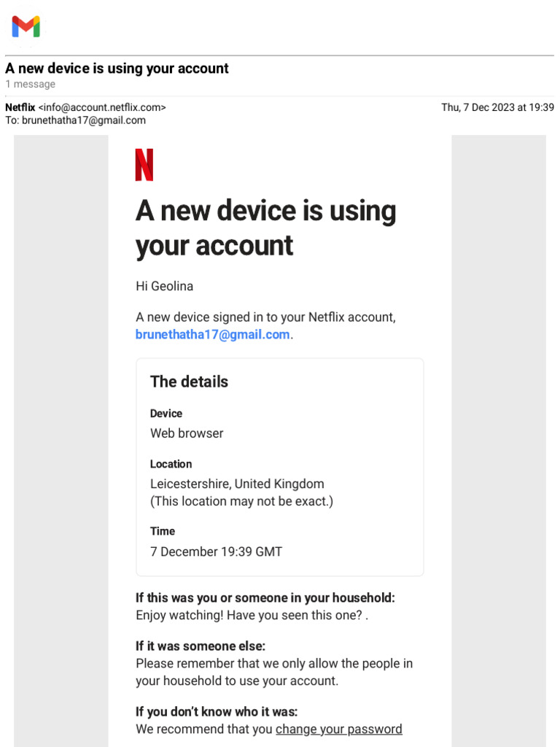The image size is (560, 747).
Task: Click 'If you don't know who it was:' heading
Action: click(x=217, y=712)
